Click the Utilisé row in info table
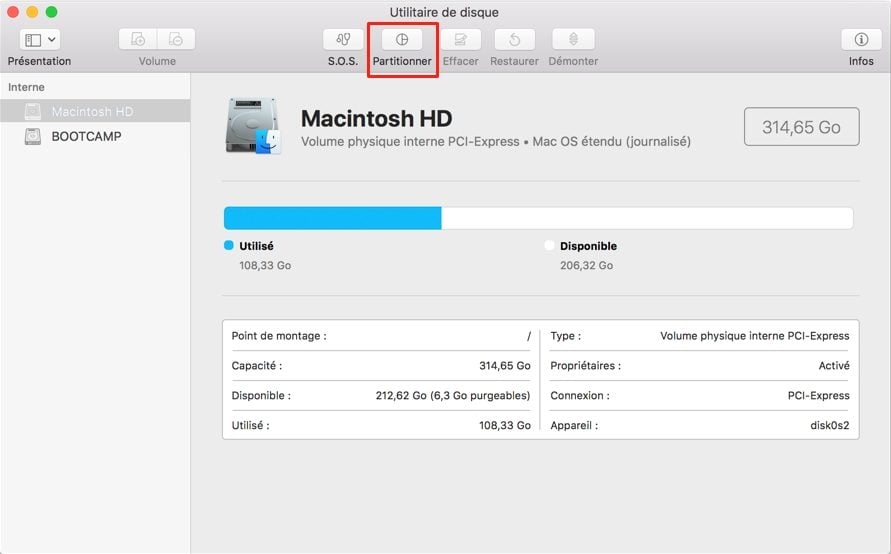891x554 pixels. click(x=381, y=425)
